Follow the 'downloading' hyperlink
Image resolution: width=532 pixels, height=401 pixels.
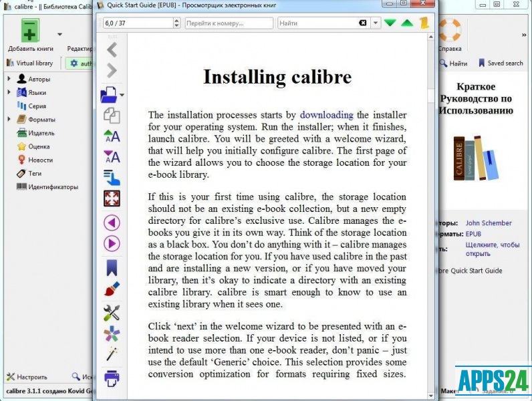(x=326, y=115)
